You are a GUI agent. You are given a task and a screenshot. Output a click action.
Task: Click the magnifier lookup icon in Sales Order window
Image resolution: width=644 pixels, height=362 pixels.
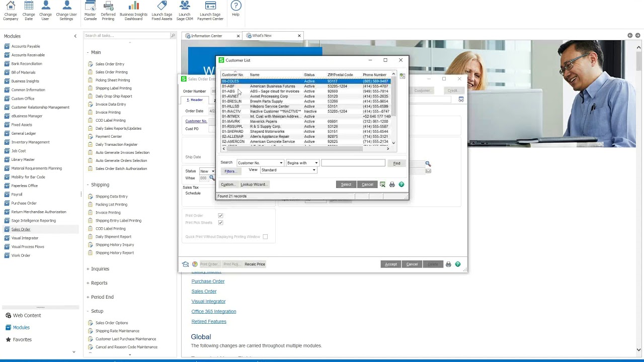click(428, 163)
